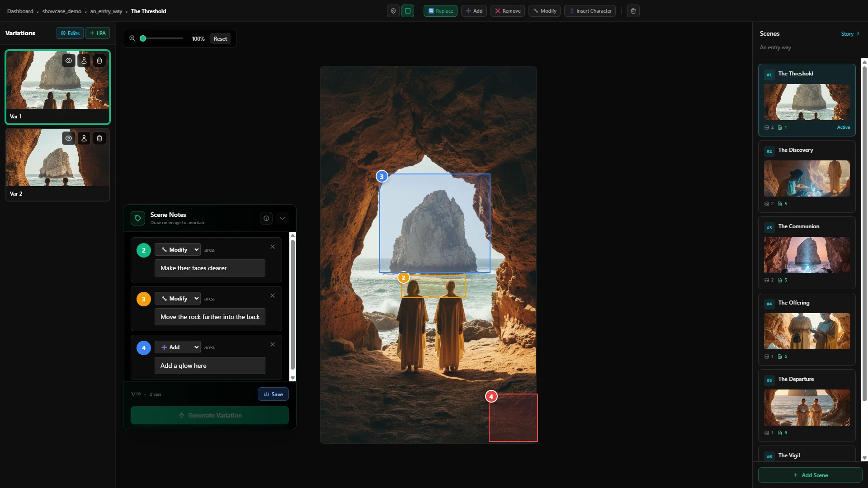Toggle visibility eye on Var 1
Screen dimensions: 868x488
(69, 61)
